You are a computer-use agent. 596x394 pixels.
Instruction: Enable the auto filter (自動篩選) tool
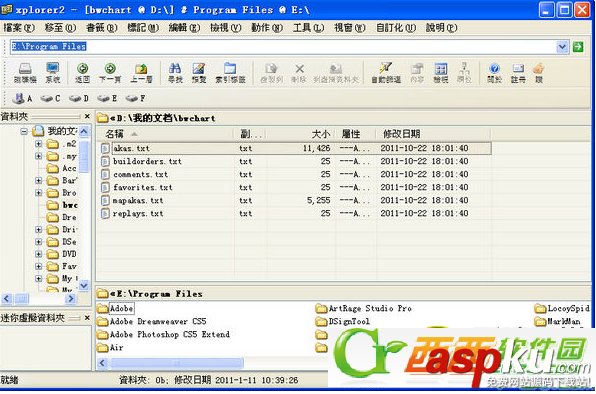386,73
